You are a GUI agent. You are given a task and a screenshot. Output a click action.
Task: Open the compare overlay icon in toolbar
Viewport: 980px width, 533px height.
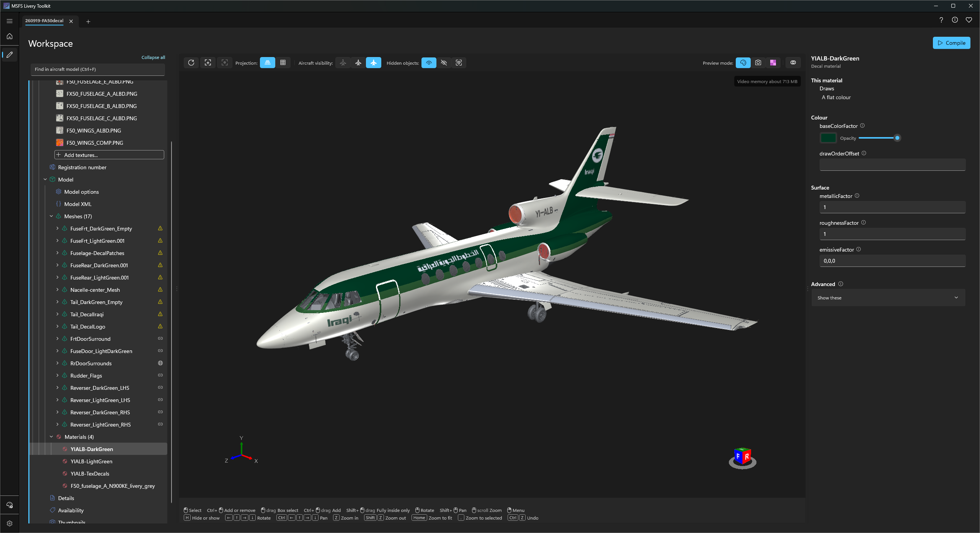[793, 63]
